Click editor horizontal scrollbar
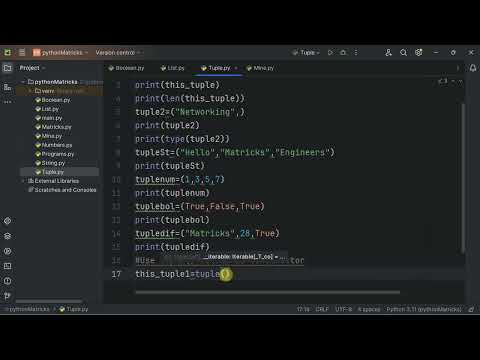 [x=268, y=293]
